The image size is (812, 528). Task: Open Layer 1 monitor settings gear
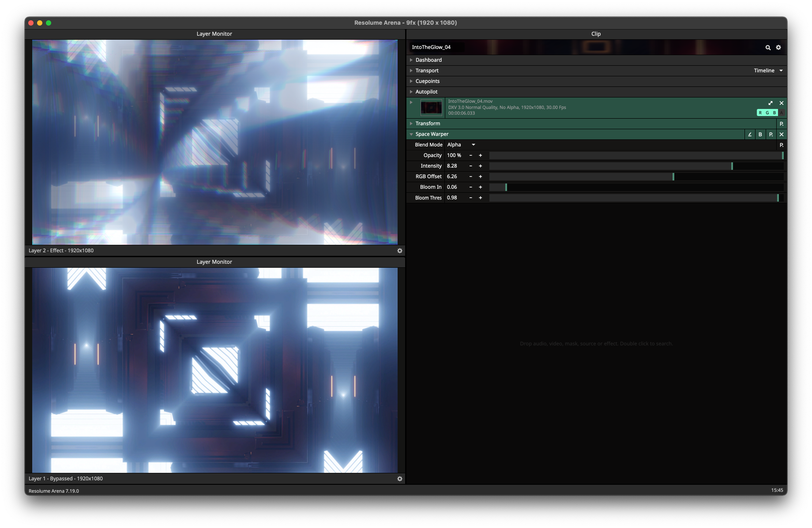(400, 479)
